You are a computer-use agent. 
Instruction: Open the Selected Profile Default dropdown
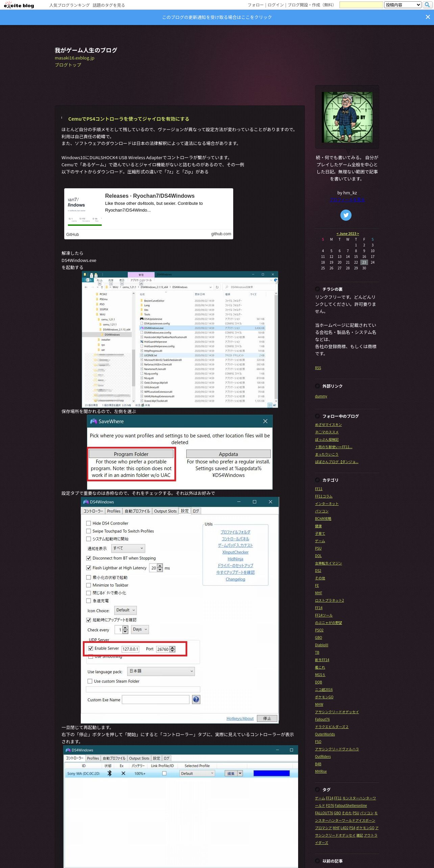(197, 773)
